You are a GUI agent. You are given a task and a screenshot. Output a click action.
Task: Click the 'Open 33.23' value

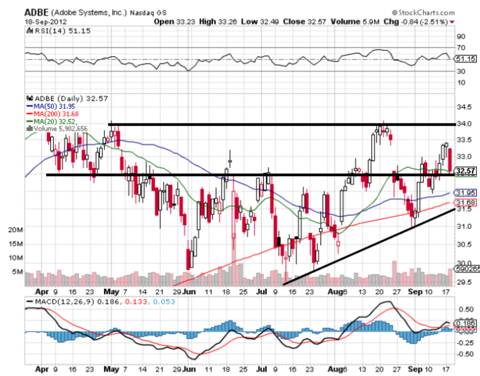175,22
